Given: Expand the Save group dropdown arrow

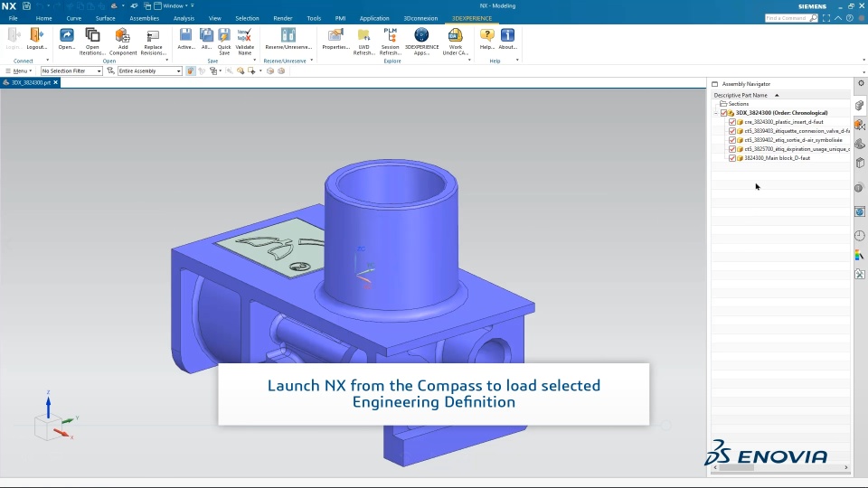Looking at the screenshot, I should (x=254, y=61).
